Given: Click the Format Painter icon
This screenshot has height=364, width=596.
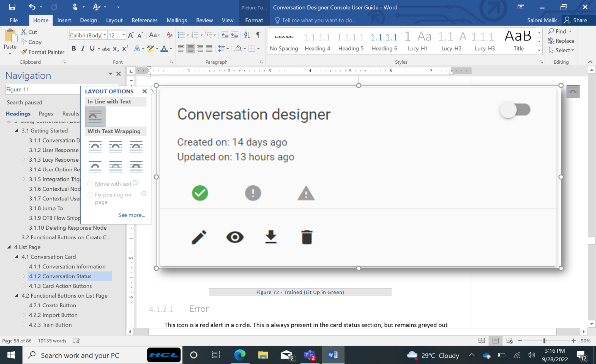Looking at the screenshot, I should [24, 52].
